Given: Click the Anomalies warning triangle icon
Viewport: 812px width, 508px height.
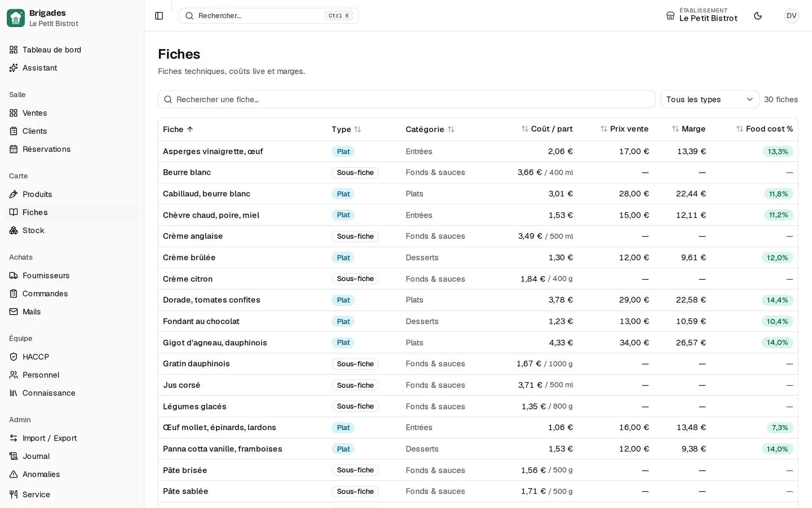Looking at the screenshot, I should click(x=14, y=474).
